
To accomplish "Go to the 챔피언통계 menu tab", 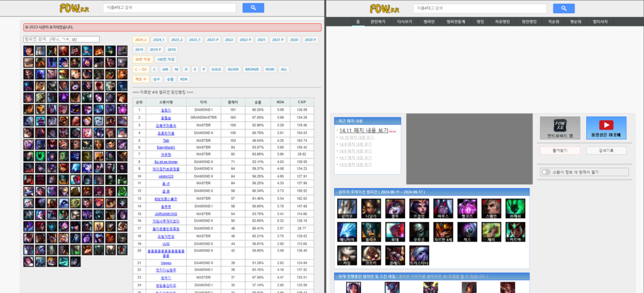I will tap(455, 22).
